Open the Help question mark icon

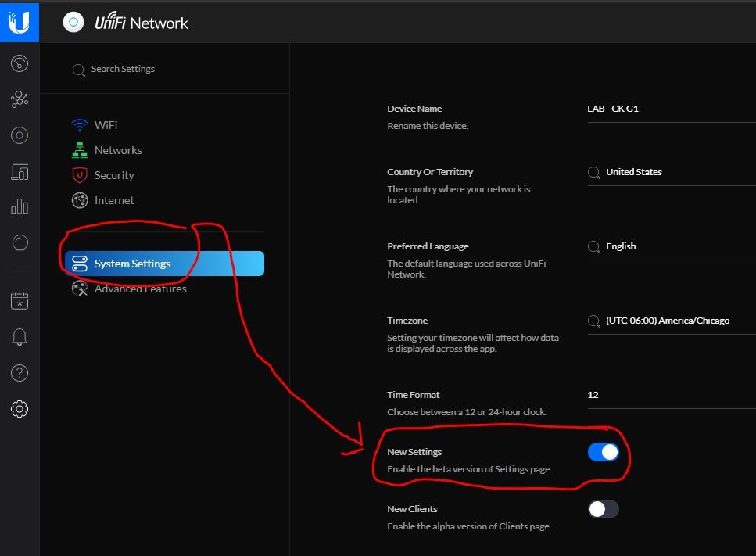coord(20,373)
